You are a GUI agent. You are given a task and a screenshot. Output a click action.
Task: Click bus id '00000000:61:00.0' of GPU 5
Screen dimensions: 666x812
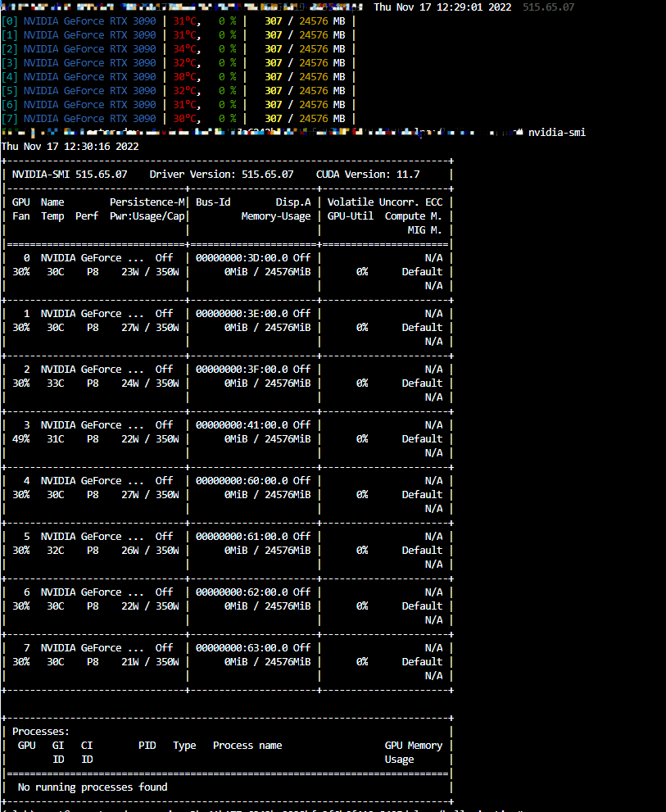click(x=242, y=537)
